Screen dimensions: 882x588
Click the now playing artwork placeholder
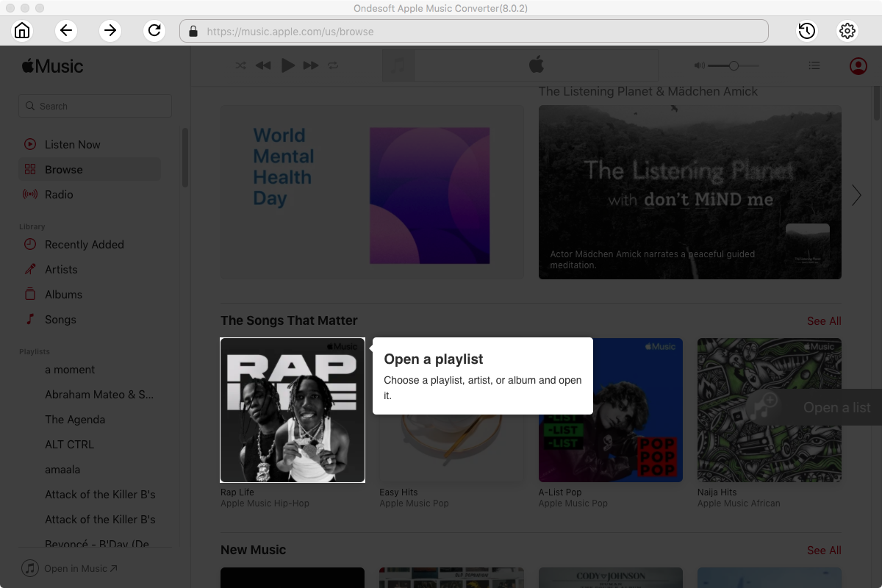click(398, 65)
